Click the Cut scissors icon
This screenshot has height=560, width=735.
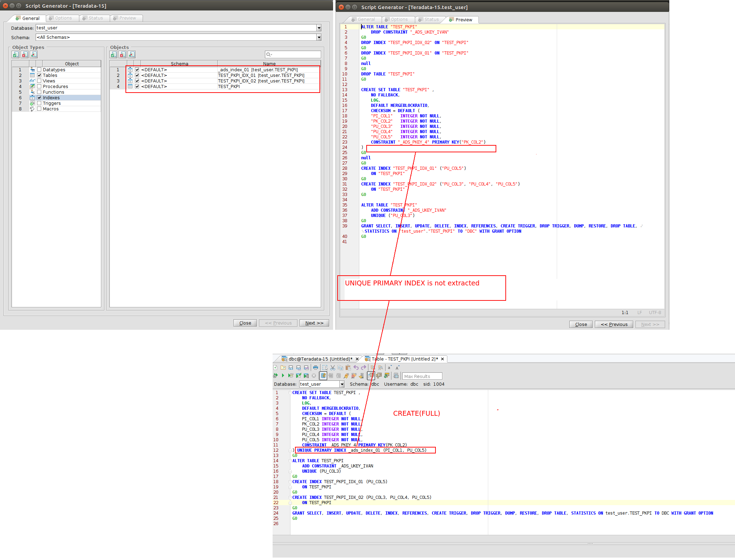click(333, 368)
